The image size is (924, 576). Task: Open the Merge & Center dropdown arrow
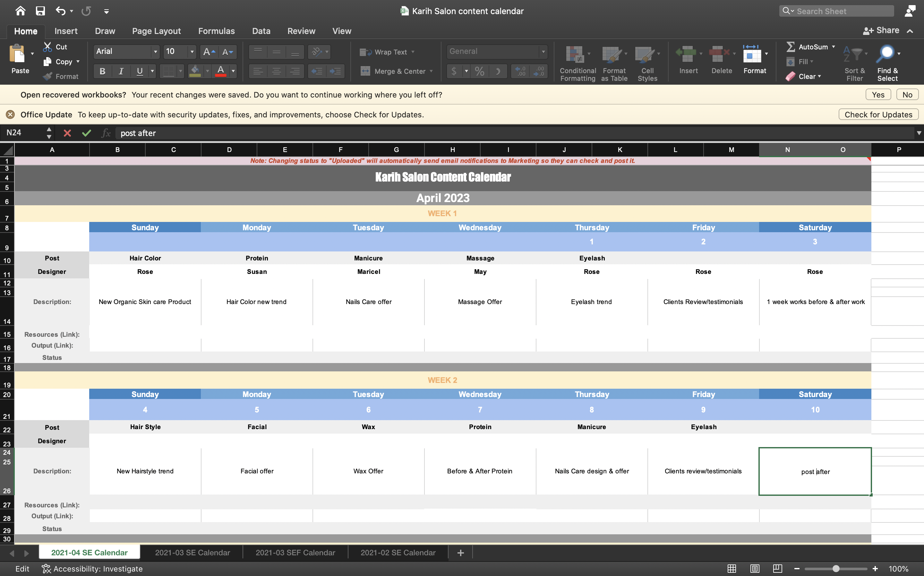click(x=431, y=71)
